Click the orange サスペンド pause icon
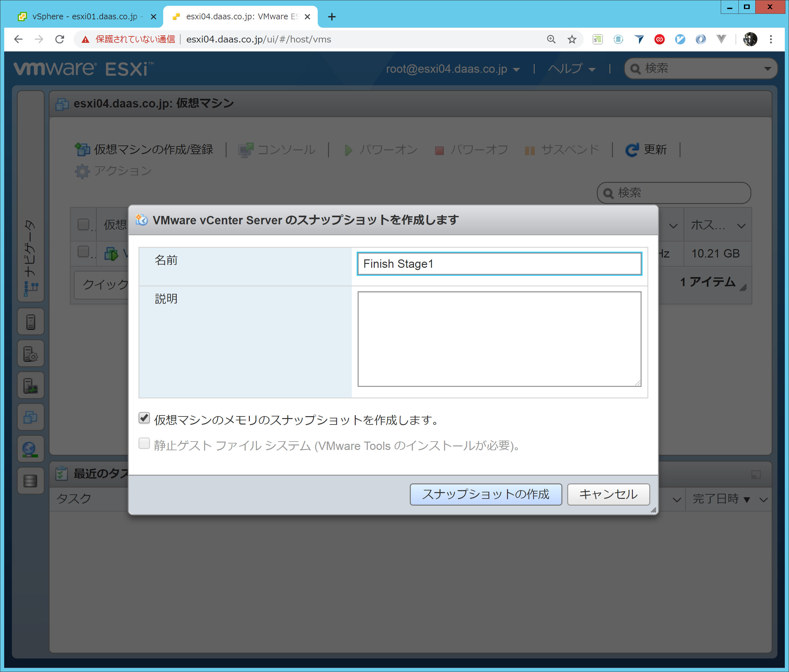789x672 pixels. 530,150
